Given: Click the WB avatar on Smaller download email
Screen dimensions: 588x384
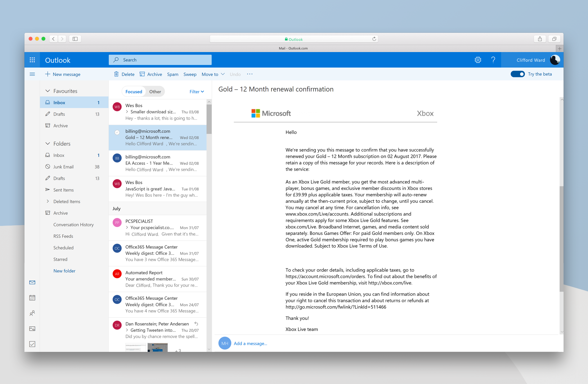Looking at the screenshot, I should click(x=117, y=107).
